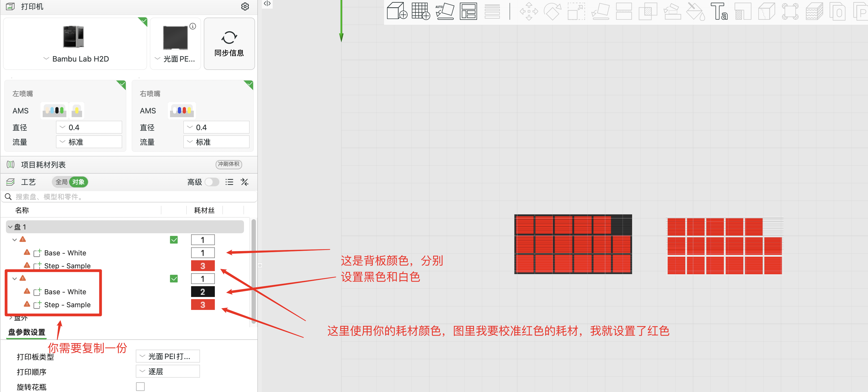Select the Scale tool
Screen dimensions: 868x392
click(x=576, y=11)
